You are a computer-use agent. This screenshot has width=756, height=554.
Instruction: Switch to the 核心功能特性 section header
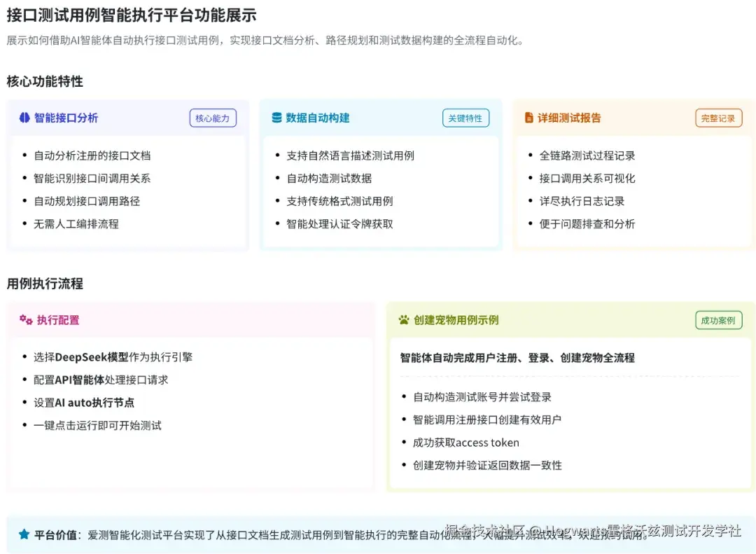pyautogui.click(x=44, y=82)
